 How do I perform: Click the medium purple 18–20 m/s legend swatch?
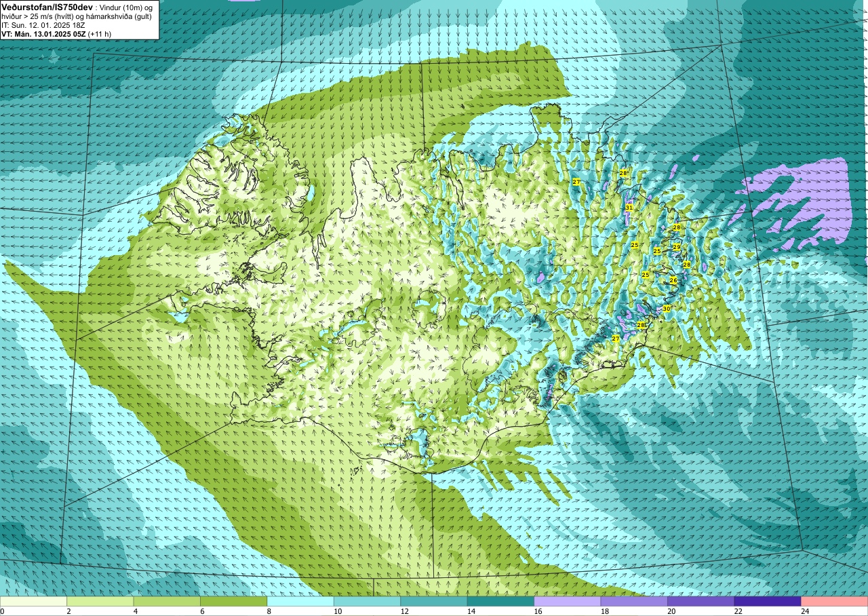click(634, 601)
